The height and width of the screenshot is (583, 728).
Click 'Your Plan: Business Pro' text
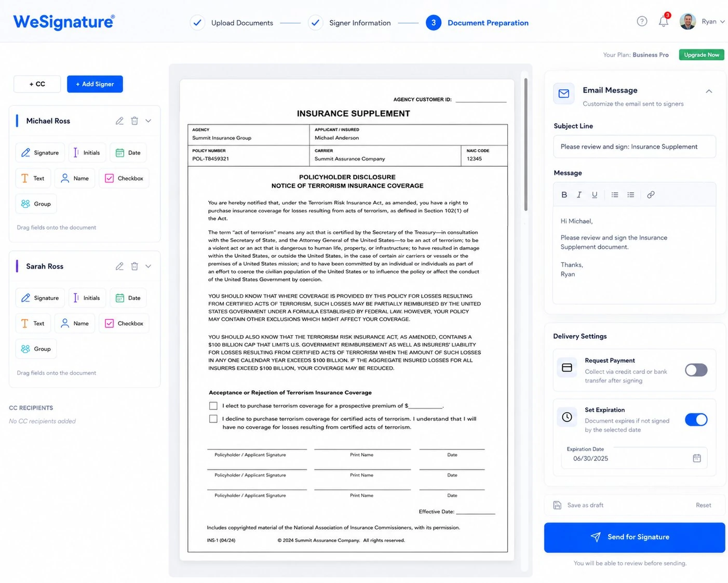pyautogui.click(x=636, y=55)
